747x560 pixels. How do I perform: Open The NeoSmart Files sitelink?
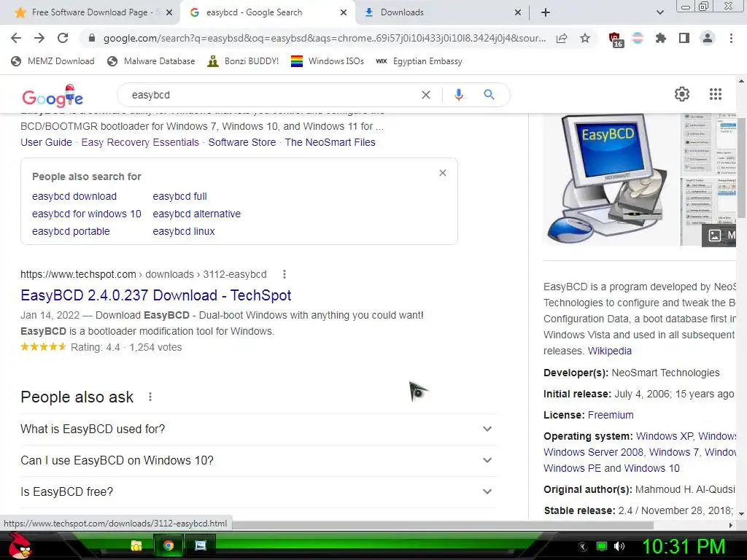pos(330,142)
